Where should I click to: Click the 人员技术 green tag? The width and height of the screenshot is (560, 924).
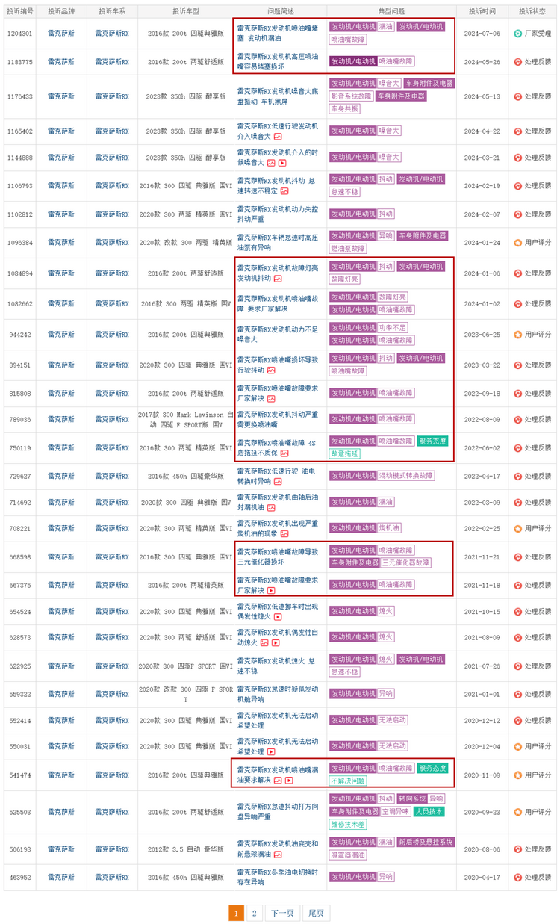(429, 812)
